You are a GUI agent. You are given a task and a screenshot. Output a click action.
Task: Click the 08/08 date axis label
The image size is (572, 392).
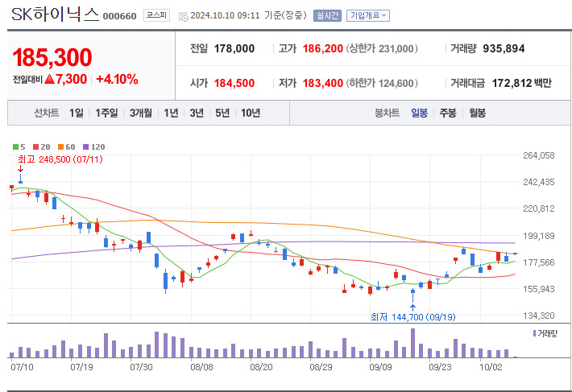point(201,367)
